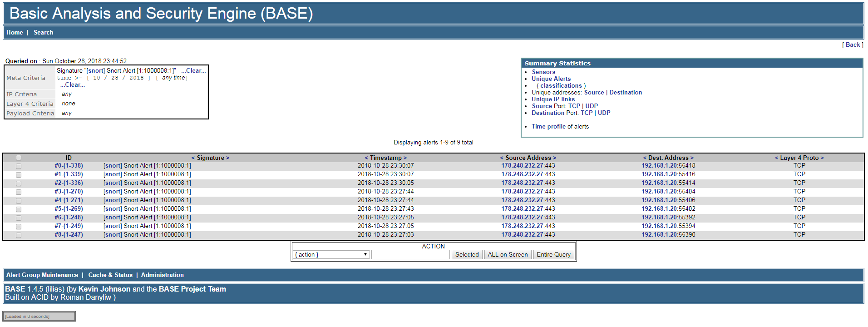Viewport: 868px width, 327px height.
Task: Select checkbox for alert #4-(1-271)
Action: (x=19, y=201)
